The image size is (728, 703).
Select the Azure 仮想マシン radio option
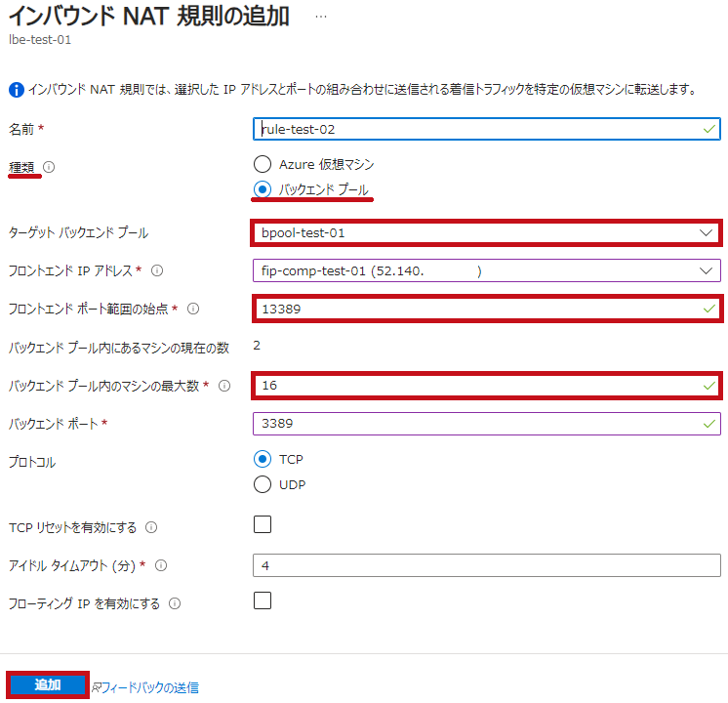pos(262,164)
